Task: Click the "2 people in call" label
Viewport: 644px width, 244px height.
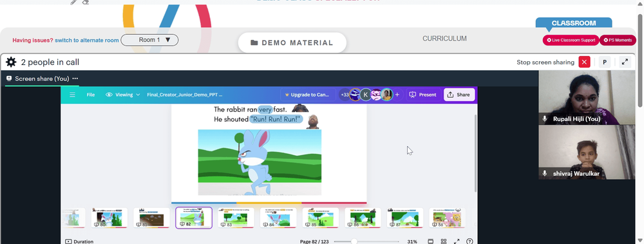Action: [50, 62]
